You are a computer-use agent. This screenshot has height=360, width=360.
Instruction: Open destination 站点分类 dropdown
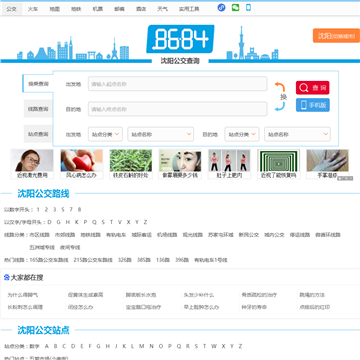click(242, 134)
